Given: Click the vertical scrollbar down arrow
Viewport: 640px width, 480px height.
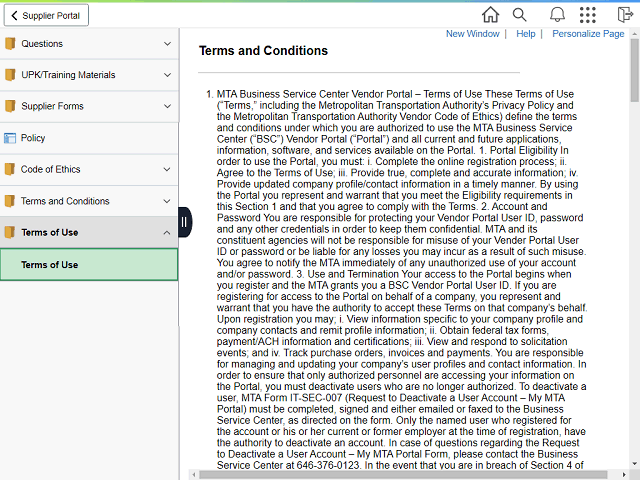Looking at the screenshot, I should click(x=635, y=464).
